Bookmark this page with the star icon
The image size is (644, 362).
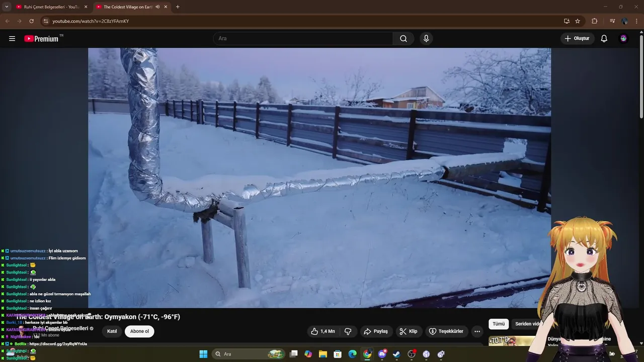[x=578, y=21]
